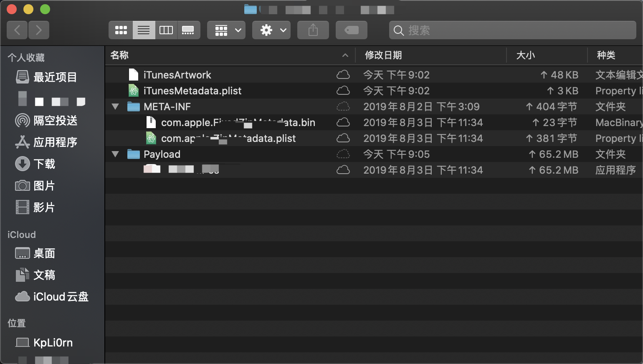Select the adata.plist file icon under META-INF
The height and width of the screenshot is (364, 643).
(151, 138)
